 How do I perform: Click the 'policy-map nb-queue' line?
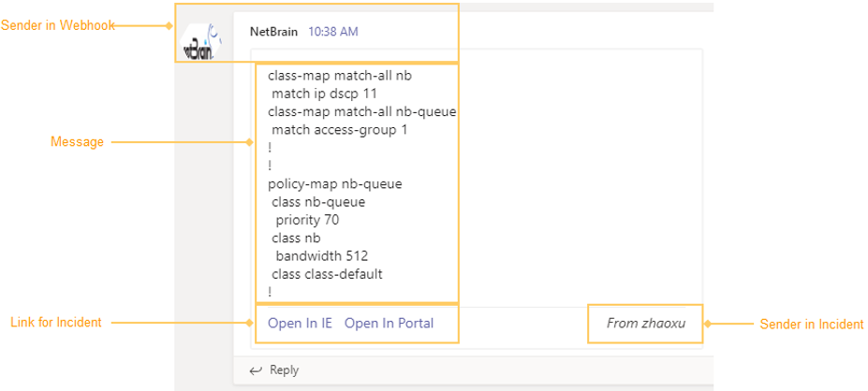pyautogui.click(x=334, y=183)
